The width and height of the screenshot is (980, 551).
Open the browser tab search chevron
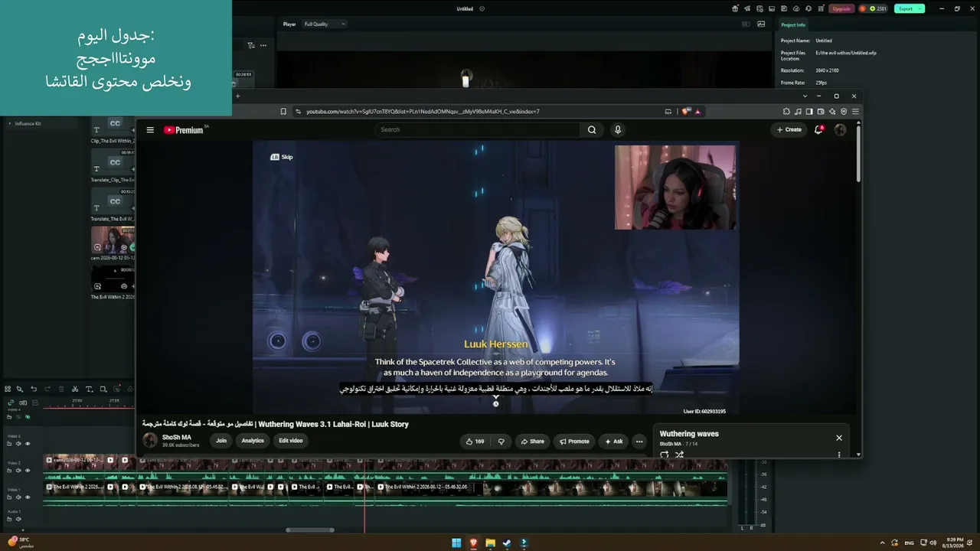pyautogui.click(x=805, y=96)
